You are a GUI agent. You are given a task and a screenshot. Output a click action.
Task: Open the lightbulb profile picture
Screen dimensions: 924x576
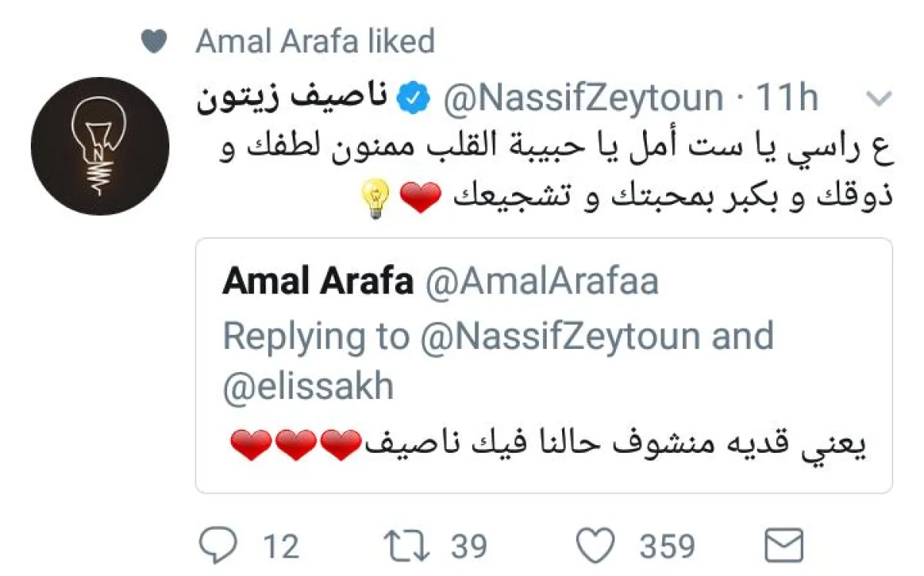(100, 146)
